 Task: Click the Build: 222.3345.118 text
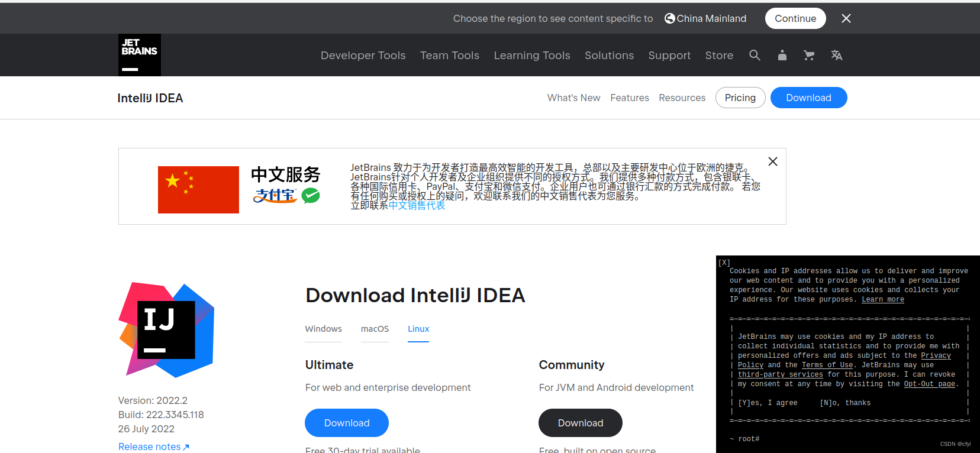click(161, 415)
